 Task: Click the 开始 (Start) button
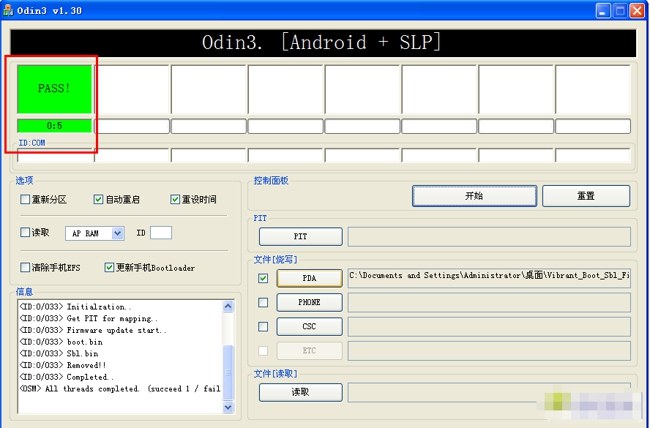point(474,196)
